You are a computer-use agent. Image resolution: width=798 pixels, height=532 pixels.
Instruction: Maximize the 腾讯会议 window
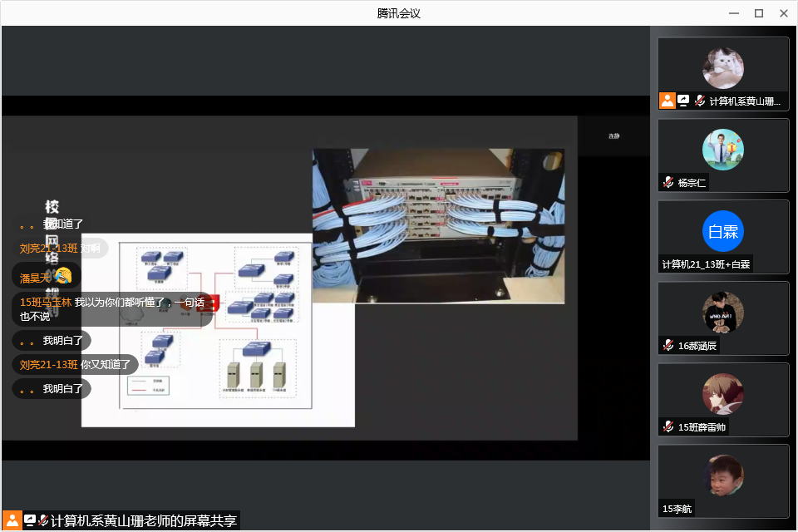point(758,13)
